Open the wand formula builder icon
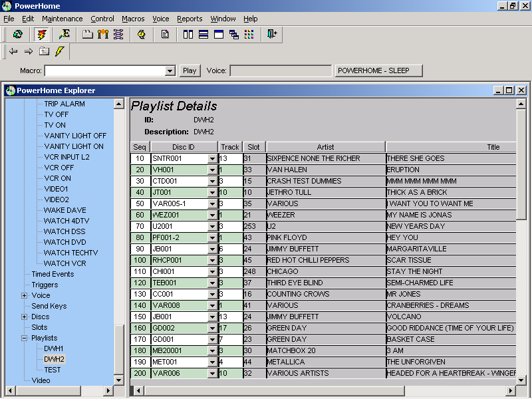This screenshot has height=399, width=532. tap(64, 35)
